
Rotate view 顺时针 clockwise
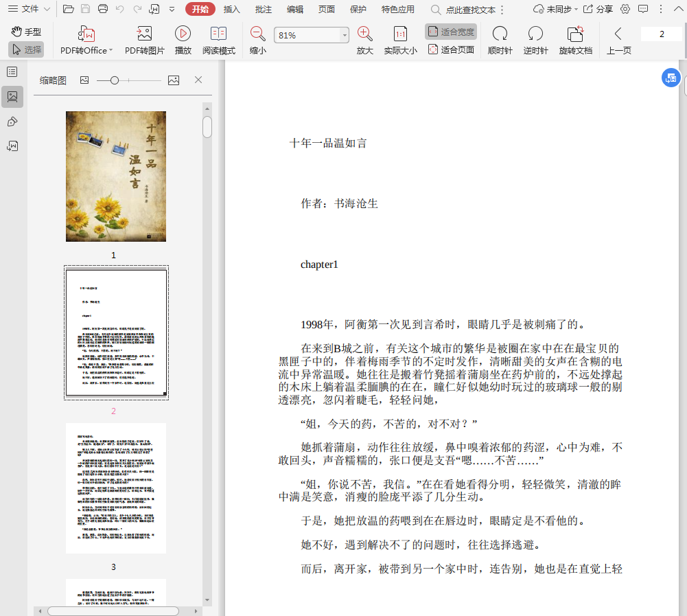[x=500, y=40]
